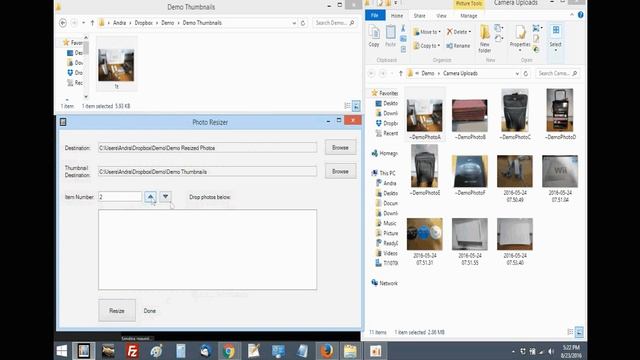640x360 pixels.
Task: Open the Delete dropdown in ribbon
Action: [459, 32]
